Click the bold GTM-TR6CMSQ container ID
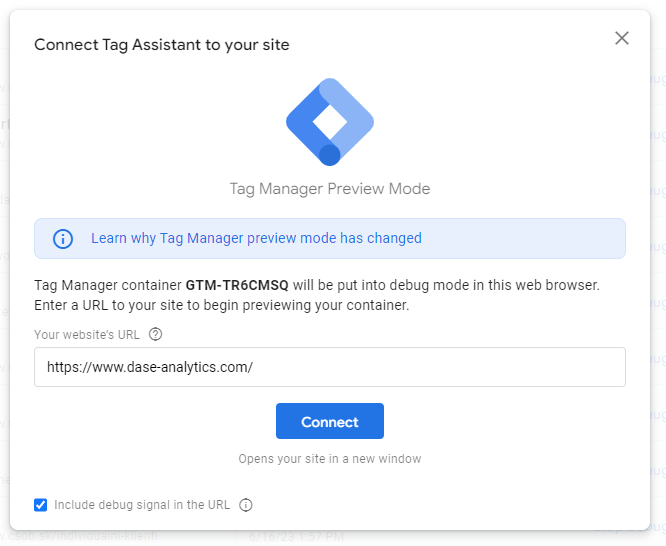 pos(237,285)
